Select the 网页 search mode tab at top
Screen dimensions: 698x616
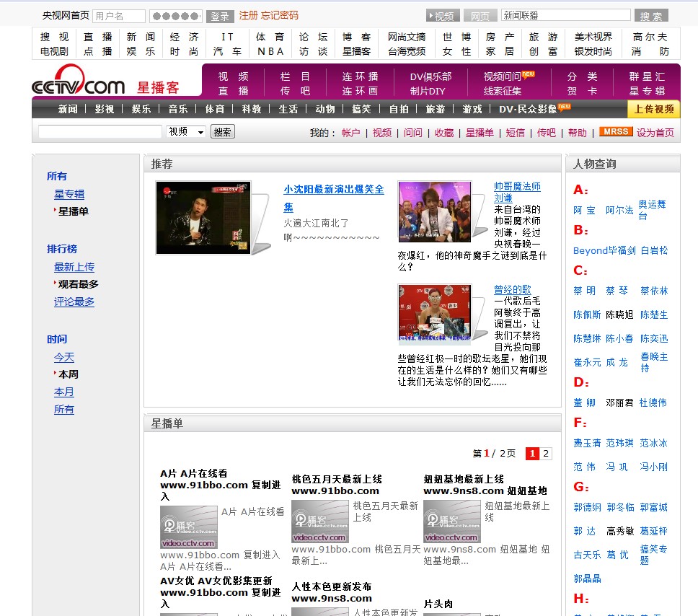click(x=480, y=16)
